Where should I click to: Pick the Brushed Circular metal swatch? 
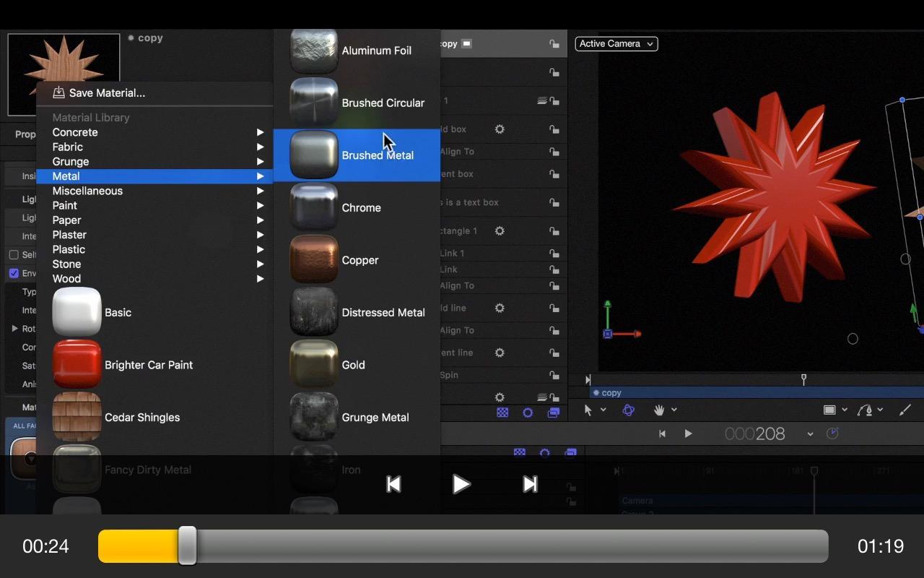(x=314, y=103)
